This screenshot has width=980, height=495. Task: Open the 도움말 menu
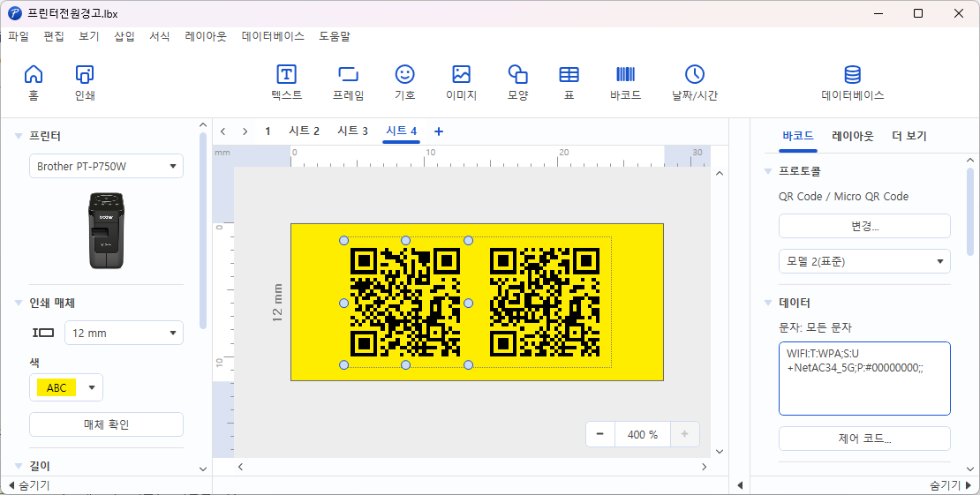335,36
